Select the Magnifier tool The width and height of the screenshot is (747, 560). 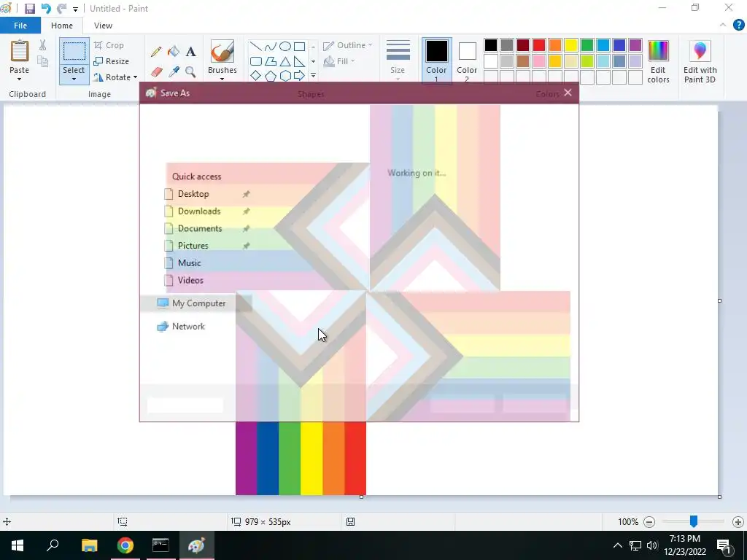point(190,72)
